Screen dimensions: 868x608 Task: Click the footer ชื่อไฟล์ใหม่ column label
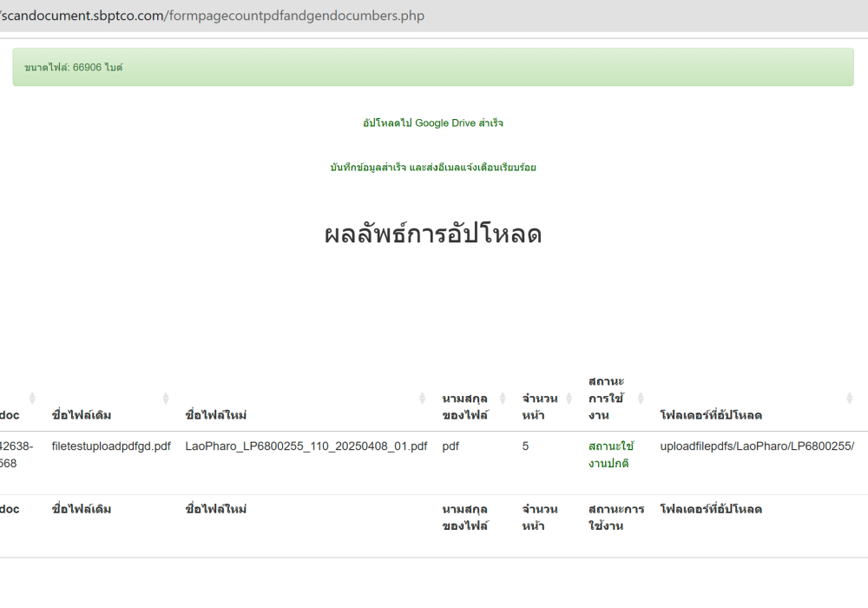[x=216, y=509]
